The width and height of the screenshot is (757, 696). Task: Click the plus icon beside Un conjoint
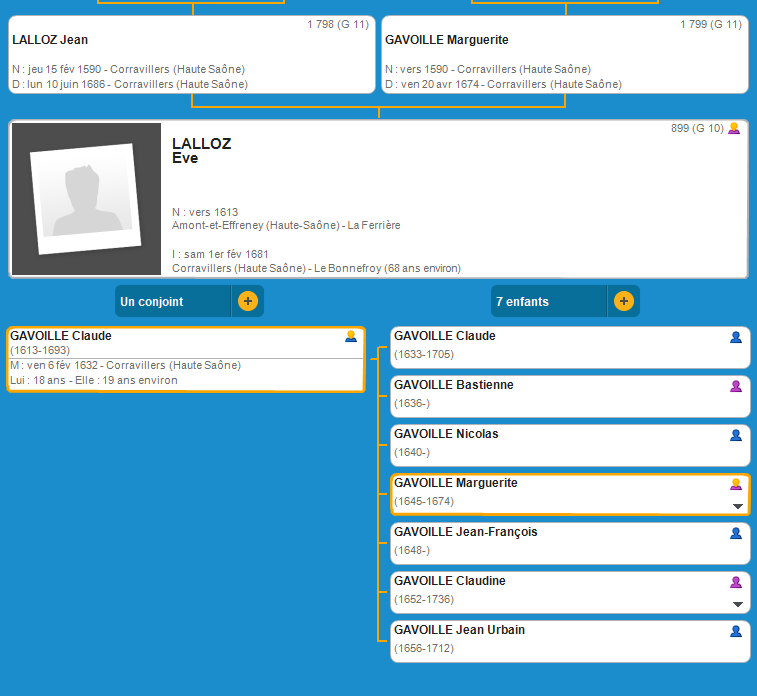[248, 301]
